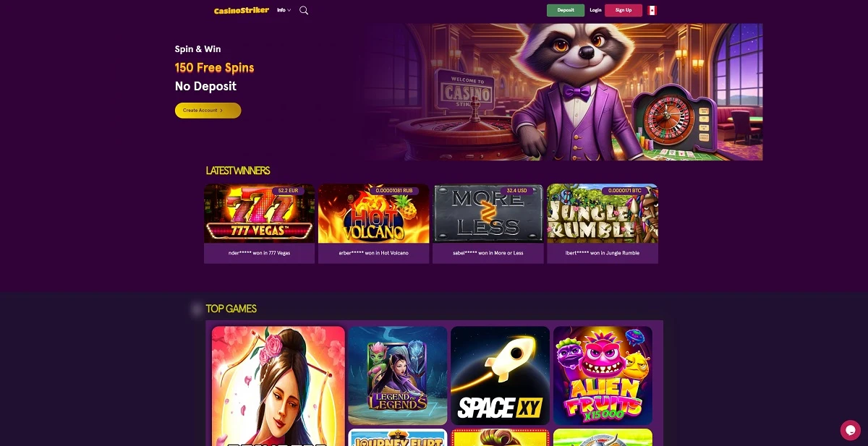Image resolution: width=868 pixels, height=446 pixels.
Task: Open the More or Less game thumbnail
Action: (x=488, y=213)
